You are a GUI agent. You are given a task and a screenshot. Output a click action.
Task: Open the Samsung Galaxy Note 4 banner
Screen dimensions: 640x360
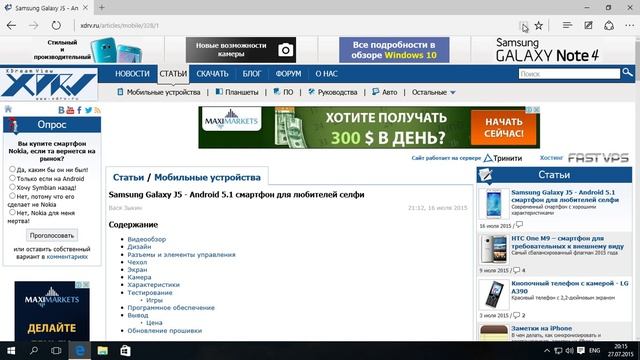(547, 50)
